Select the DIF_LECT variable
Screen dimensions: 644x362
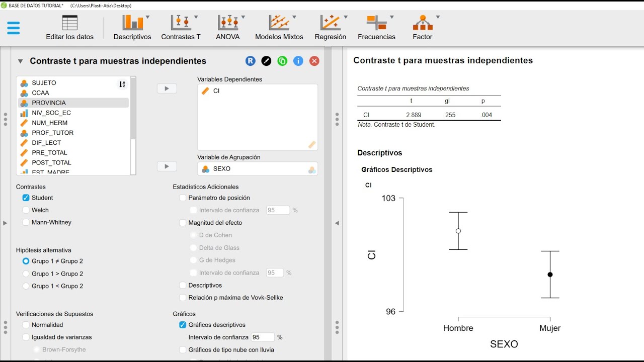tap(73, 143)
